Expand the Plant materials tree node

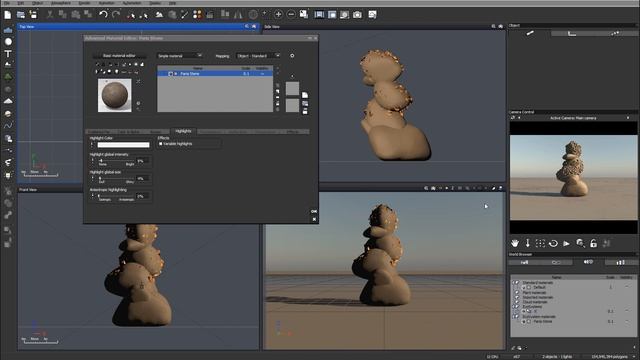516,292
